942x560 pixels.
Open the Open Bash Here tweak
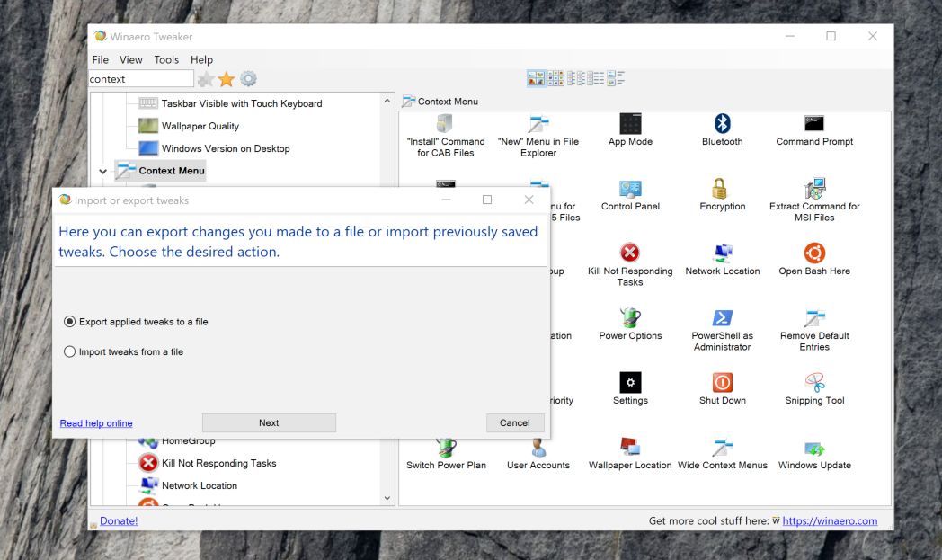click(x=814, y=260)
